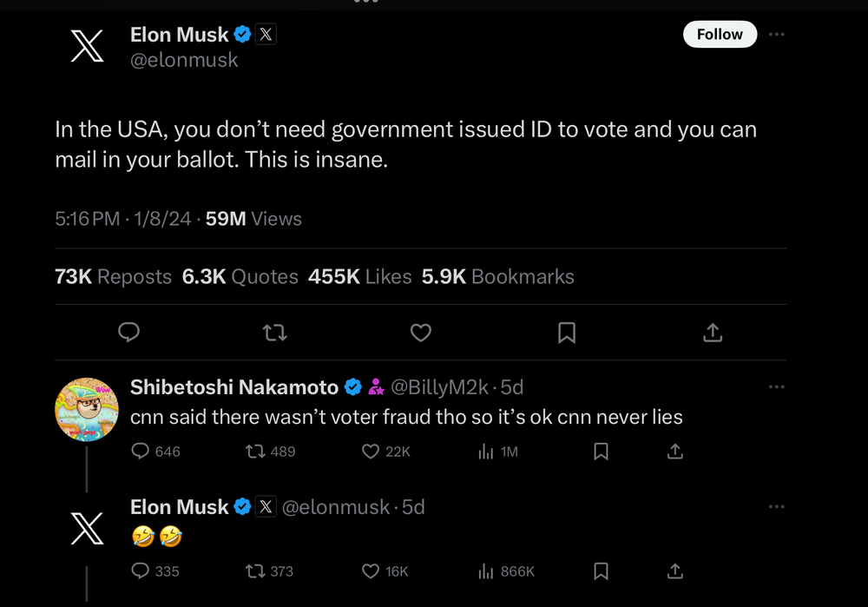The image size is (868, 607).
Task: View the 73K Reposts list
Action: tap(113, 277)
